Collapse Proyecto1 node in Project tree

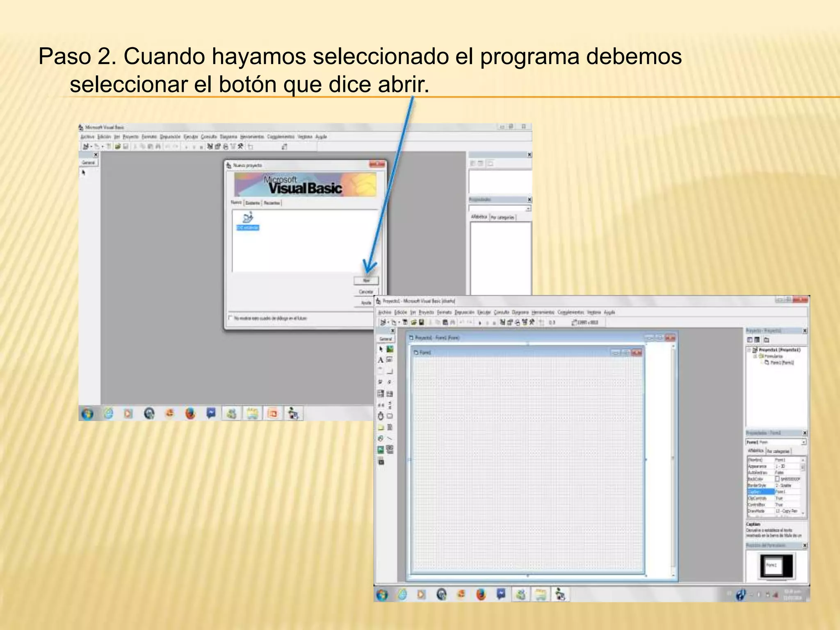[749, 350]
